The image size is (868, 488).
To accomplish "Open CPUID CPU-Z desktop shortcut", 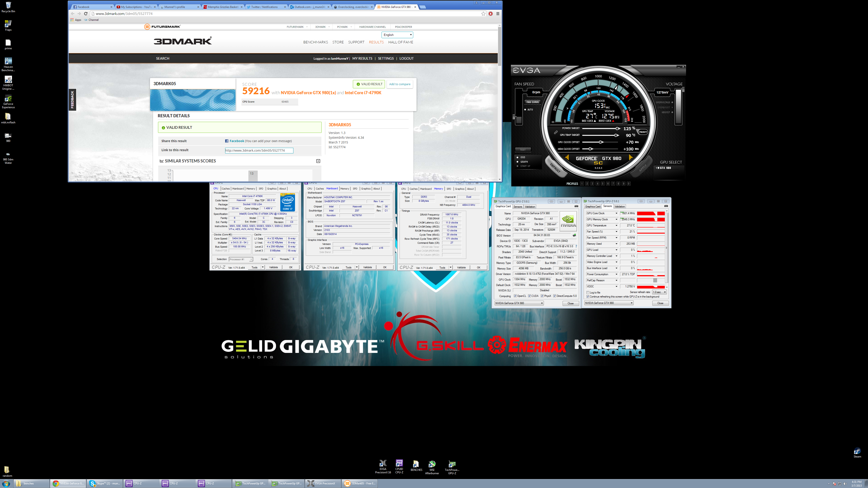I will point(399,467).
